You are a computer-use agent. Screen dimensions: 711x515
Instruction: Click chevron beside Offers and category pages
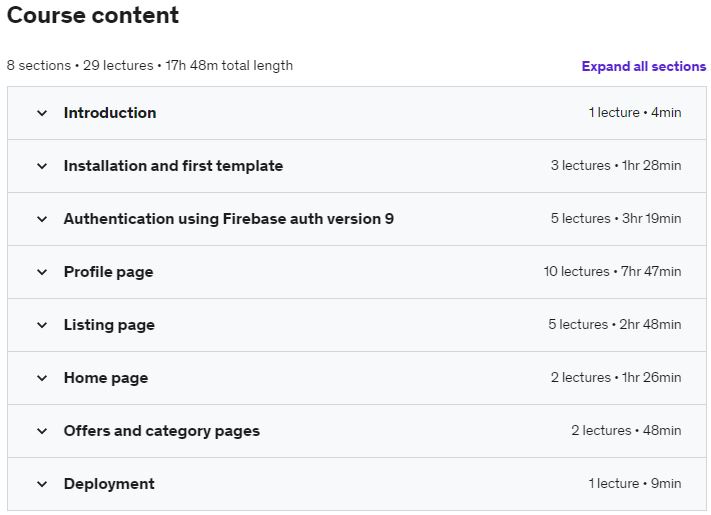(x=42, y=431)
